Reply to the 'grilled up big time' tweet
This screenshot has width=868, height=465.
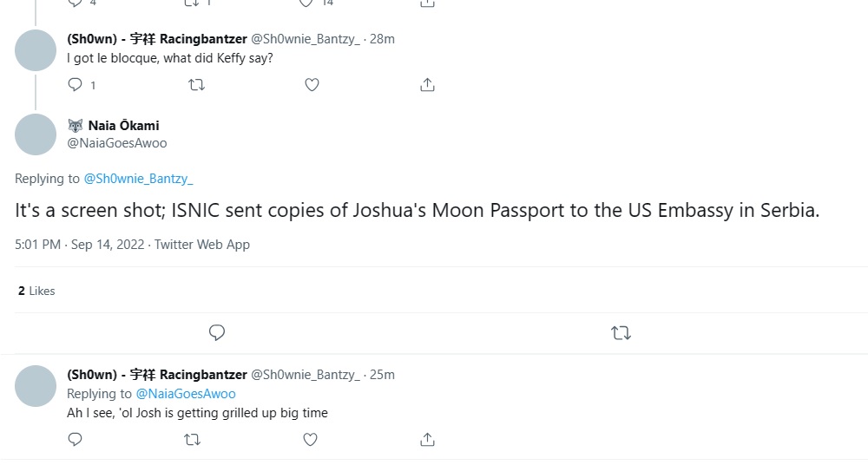76,439
